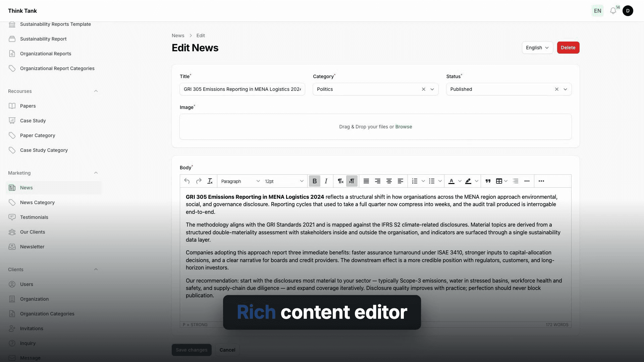
Task: Open the English language dropdown
Action: pyautogui.click(x=537, y=48)
